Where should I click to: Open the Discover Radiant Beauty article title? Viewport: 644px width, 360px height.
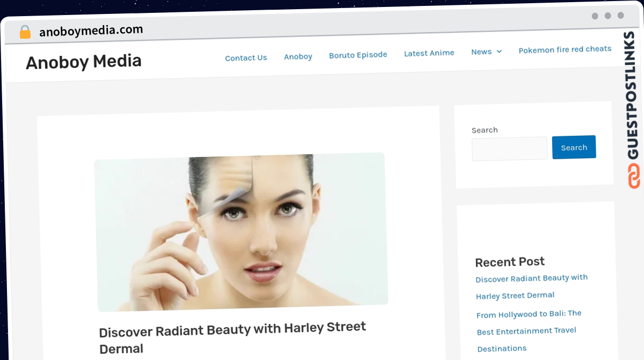232,337
